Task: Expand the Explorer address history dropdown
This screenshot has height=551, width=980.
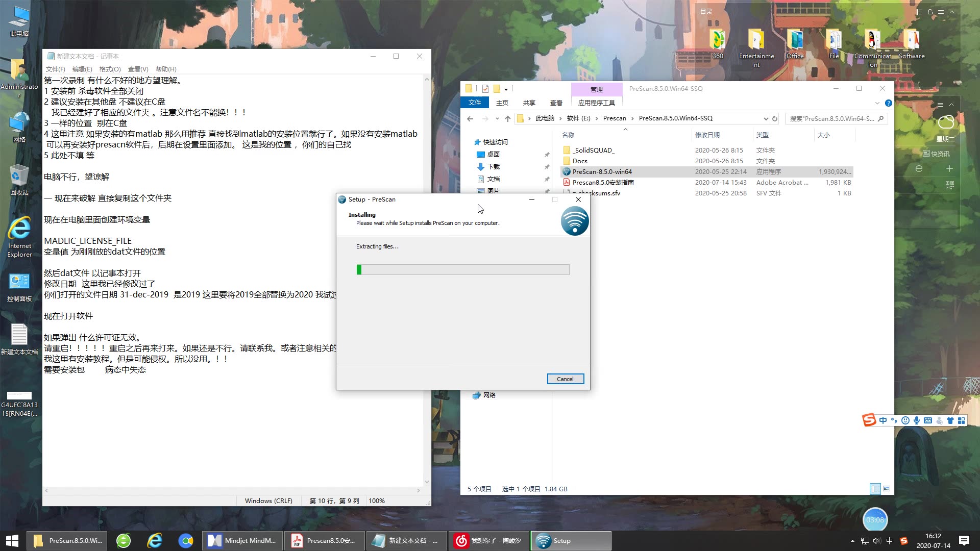Action: 766,118
